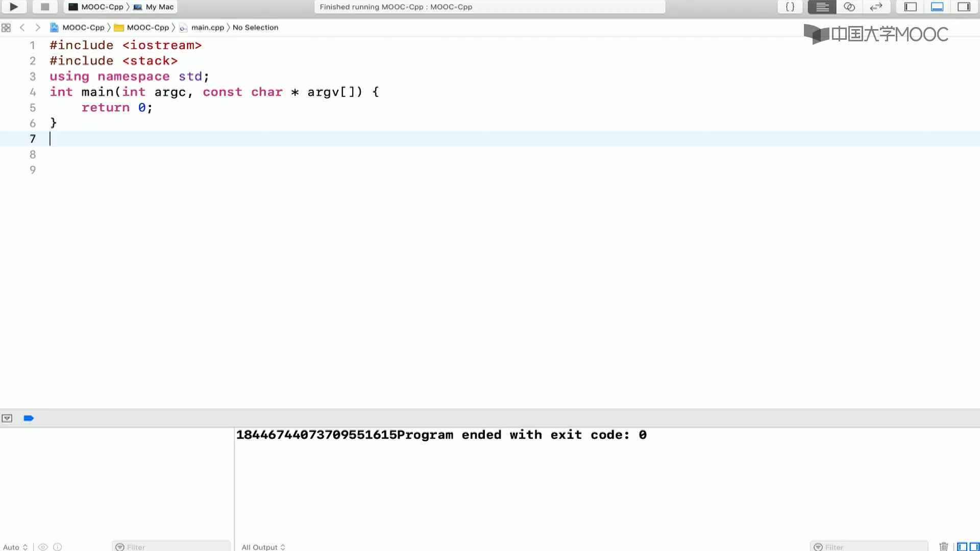Viewport: 980px width, 551px height.
Task: Open the All Output dropdown
Action: click(263, 547)
